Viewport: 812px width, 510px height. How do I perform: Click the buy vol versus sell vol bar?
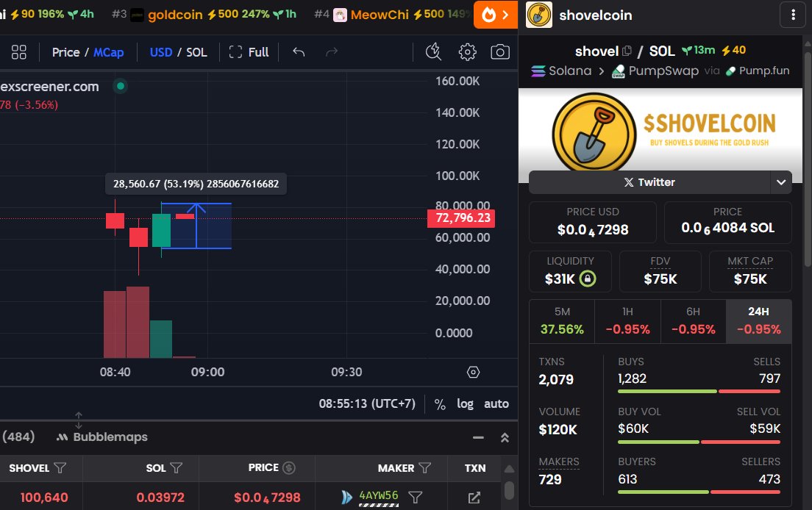click(x=699, y=442)
